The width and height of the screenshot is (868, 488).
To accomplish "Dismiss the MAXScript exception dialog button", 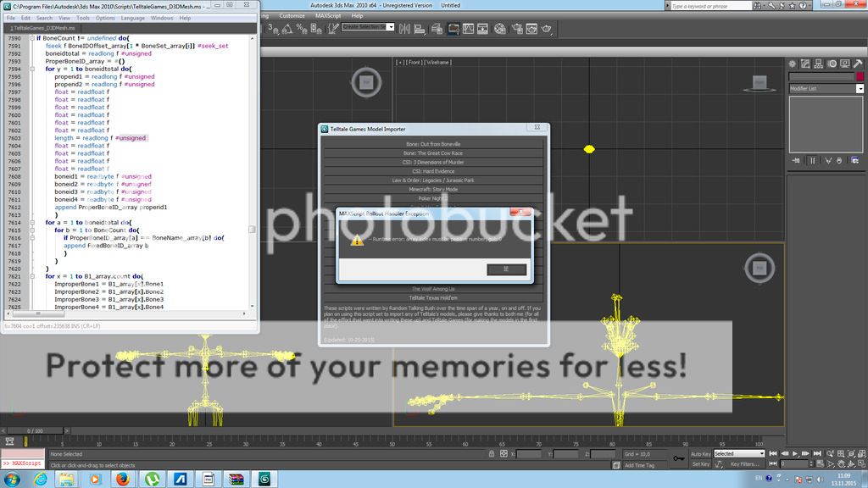I will coord(507,269).
